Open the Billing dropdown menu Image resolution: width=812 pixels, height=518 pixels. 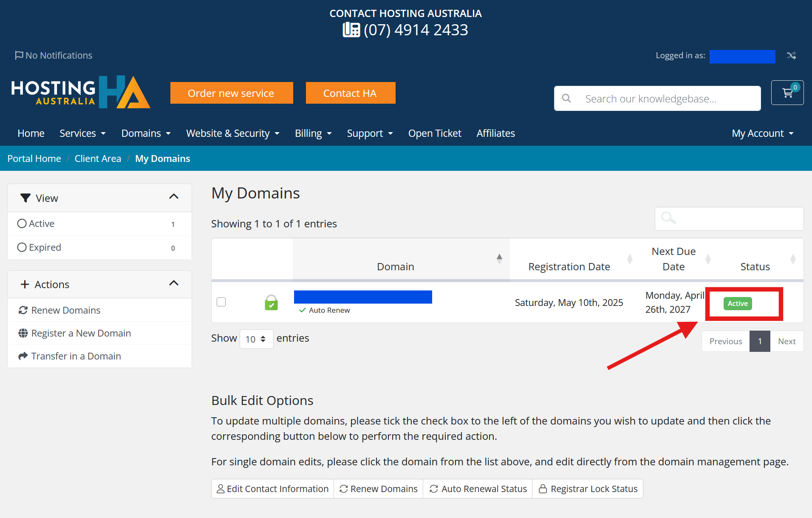click(313, 133)
